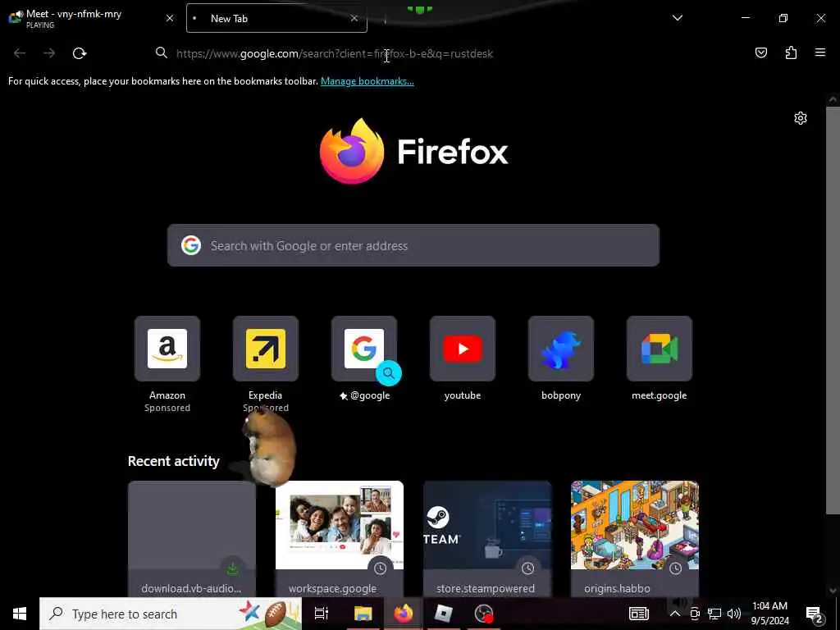Click the volume speaker tray icon
840x630 pixels.
[x=734, y=614]
